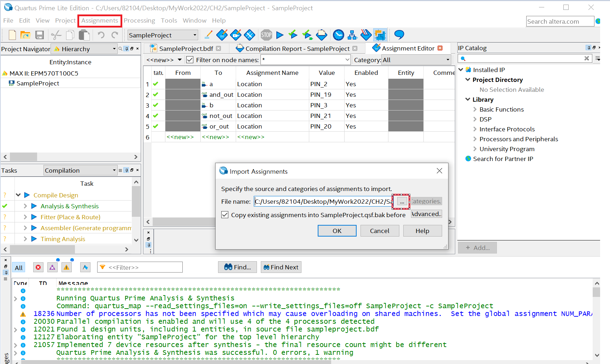
Task: Open the Tools menu
Action: 169,20
